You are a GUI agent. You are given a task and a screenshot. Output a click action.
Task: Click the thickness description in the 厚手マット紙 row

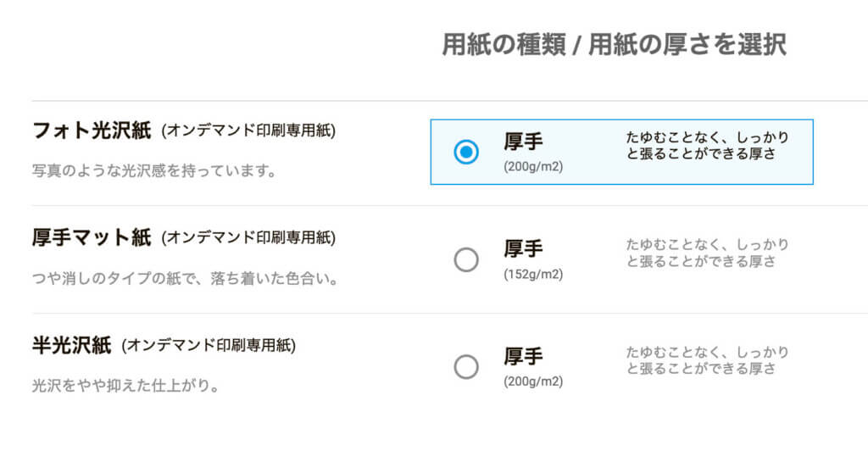pos(708,253)
